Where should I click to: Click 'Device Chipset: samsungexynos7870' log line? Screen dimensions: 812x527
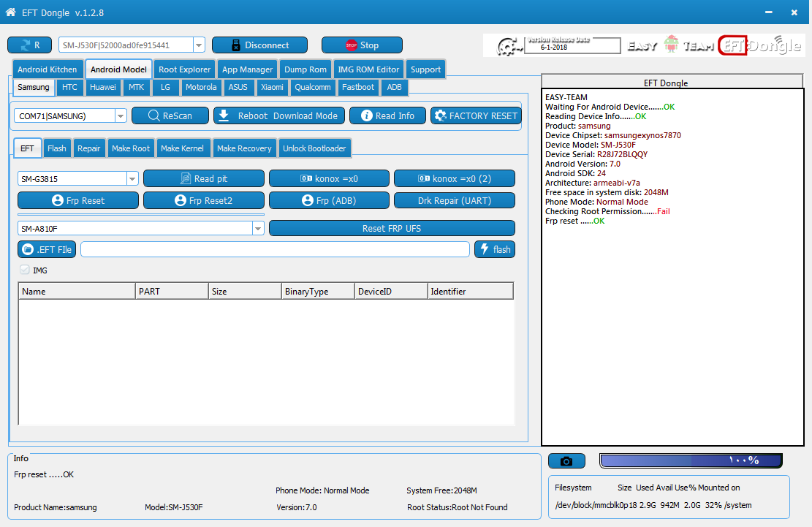coord(612,135)
